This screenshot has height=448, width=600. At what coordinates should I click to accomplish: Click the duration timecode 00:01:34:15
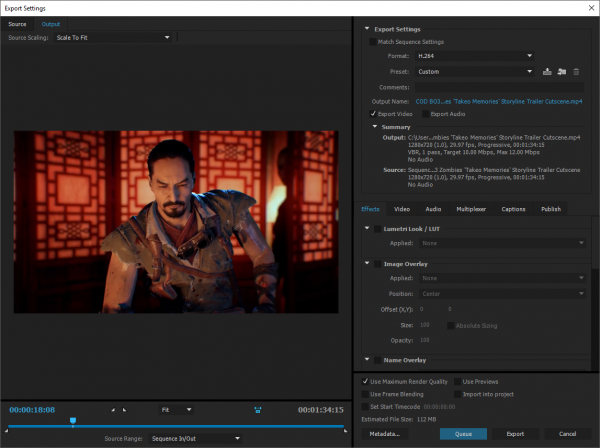click(321, 410)
